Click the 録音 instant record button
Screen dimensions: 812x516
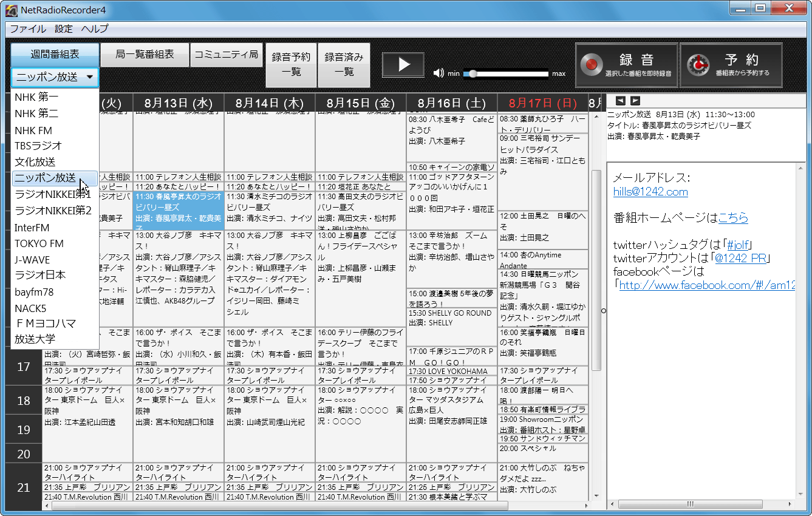click(x=627, y=66)
